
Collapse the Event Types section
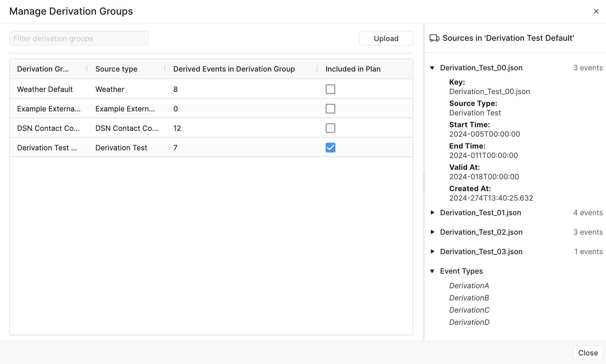pos(432,271)
